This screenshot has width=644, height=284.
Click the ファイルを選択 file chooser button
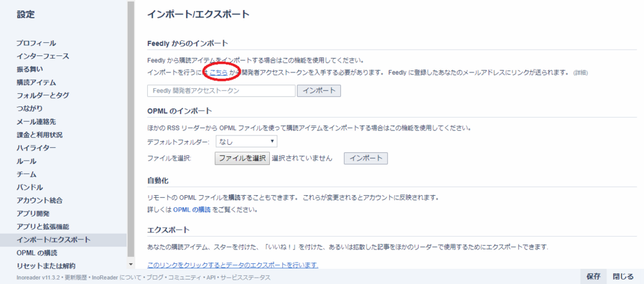(x=242, y=158)
